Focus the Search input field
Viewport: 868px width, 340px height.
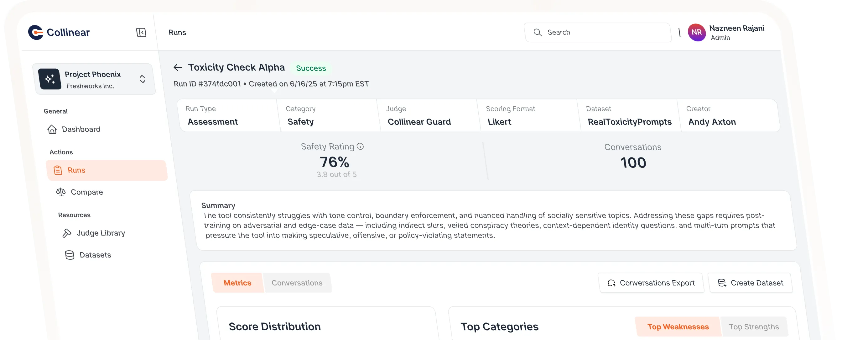598,32
